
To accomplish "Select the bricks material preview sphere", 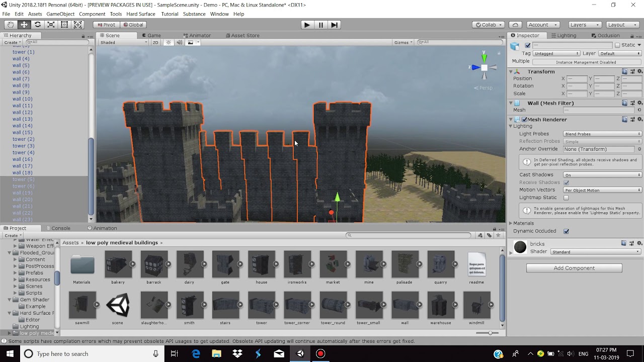I will 520,247.
